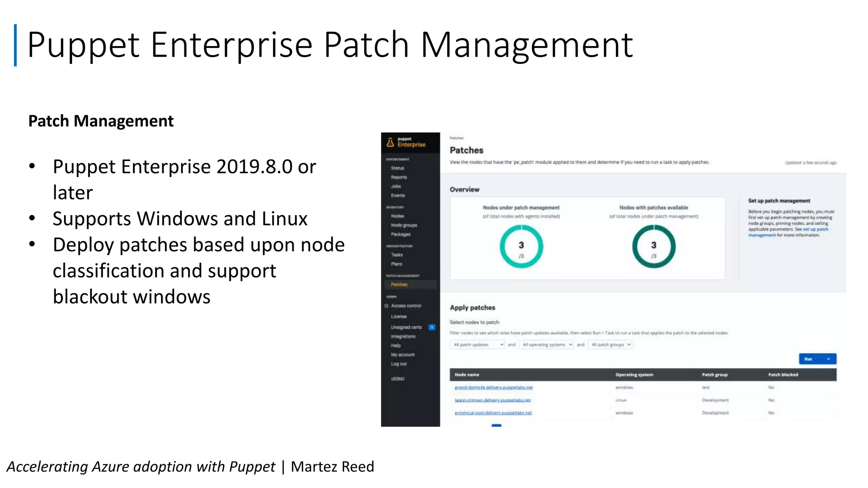This screenshot has height=488, width=868.
Task: Click the Node name column header
Action: (467, 375)
